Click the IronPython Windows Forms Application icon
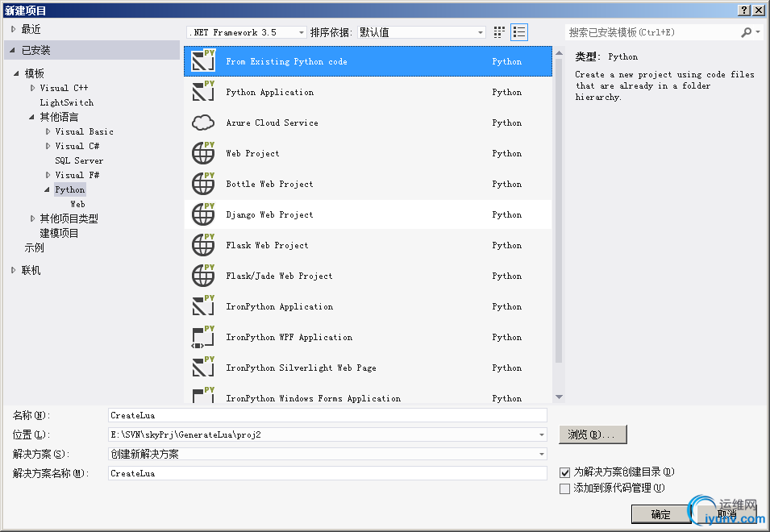Viewport: 770px width, 532px height. coord(203,395)
